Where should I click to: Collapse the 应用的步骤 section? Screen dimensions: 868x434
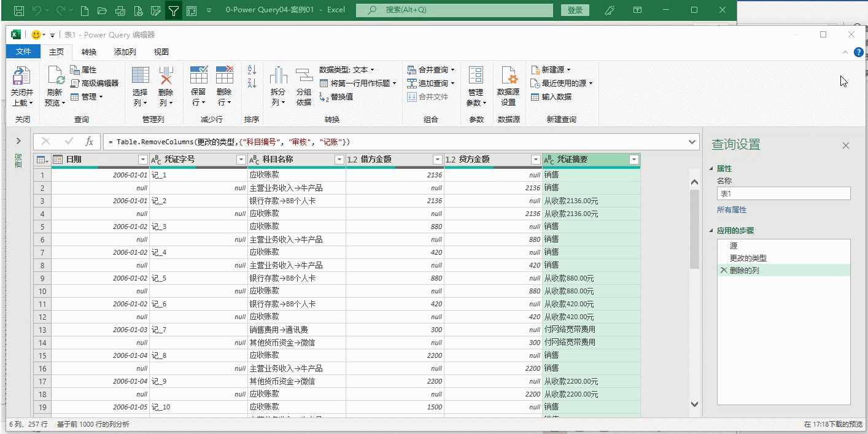click(x=712, y=231)
